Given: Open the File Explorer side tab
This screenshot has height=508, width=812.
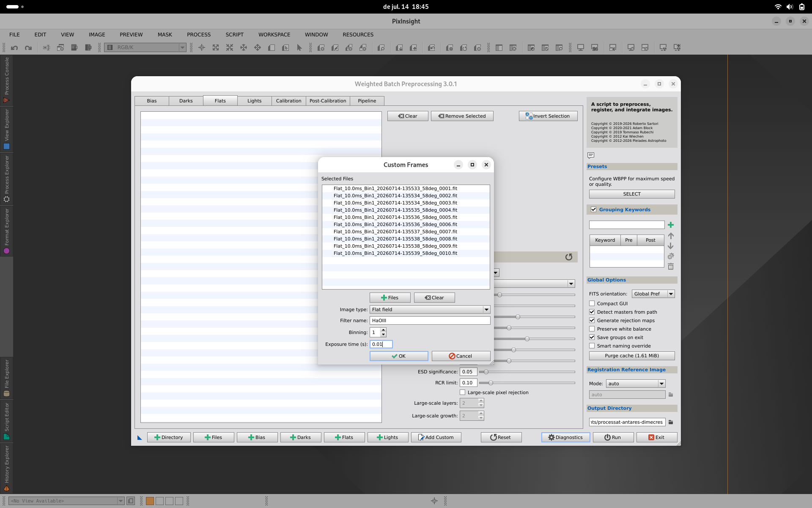Looking at the screenshot, I should point(6,378).
